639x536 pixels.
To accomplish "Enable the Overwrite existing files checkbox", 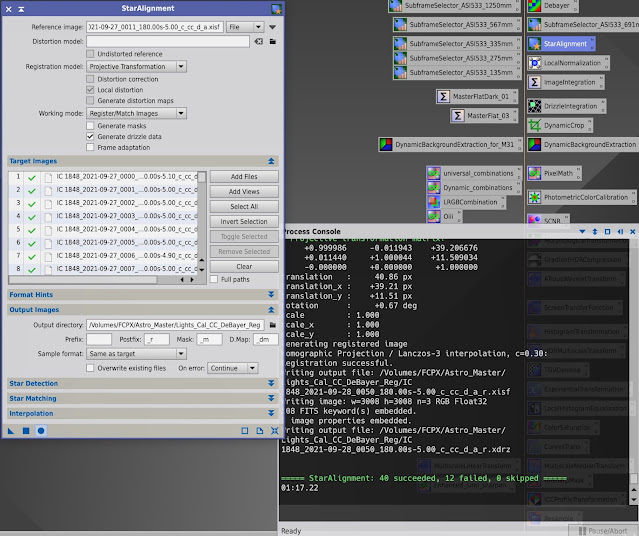I will point(90,368).
